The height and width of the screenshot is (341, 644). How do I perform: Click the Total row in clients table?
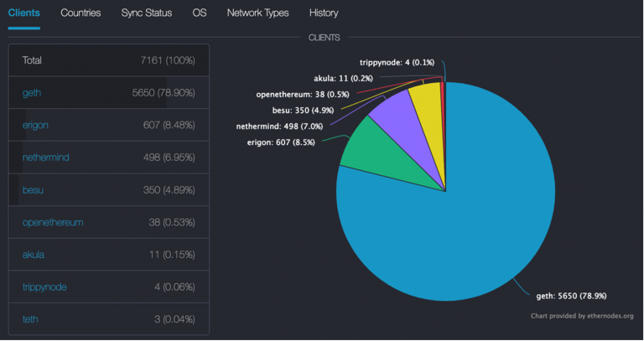(108, 60)
